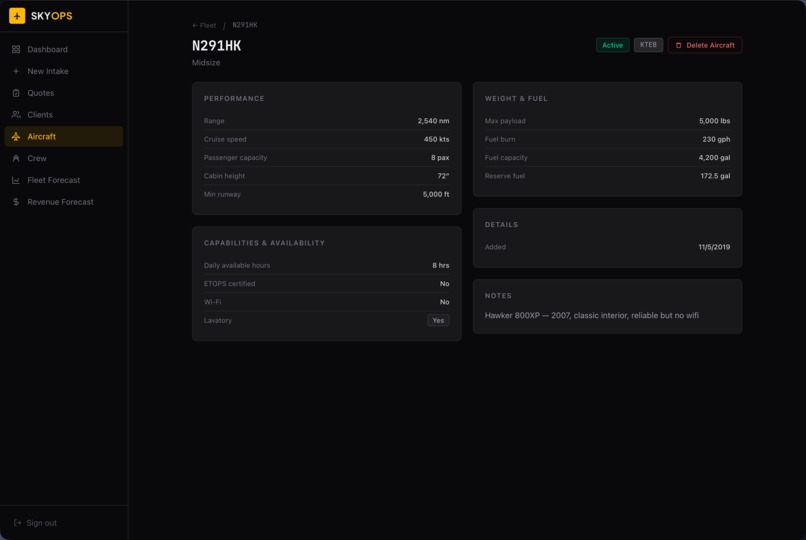Click the KTEB base badge
This screenshot has width=806, height=540.
[x=648, y=45]
